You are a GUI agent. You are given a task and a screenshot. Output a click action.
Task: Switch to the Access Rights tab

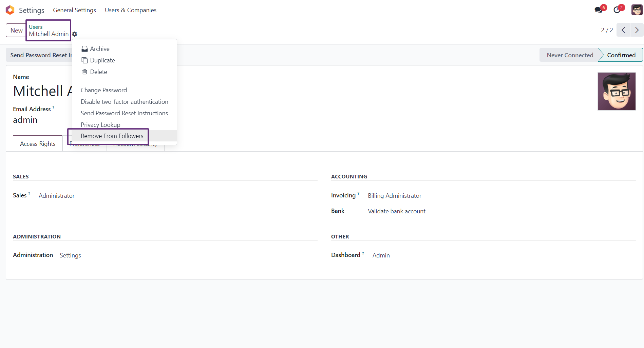tap(38, 144)
